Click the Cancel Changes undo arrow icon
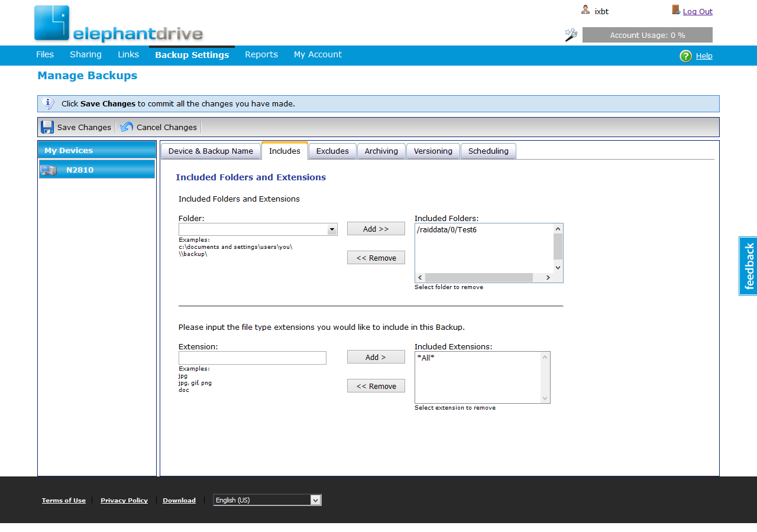This screenshot has height=532, width=757. tap(127, 127)
